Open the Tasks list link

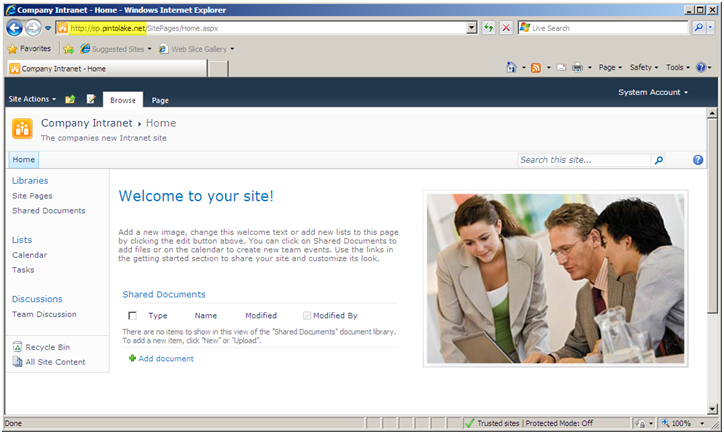23,270
